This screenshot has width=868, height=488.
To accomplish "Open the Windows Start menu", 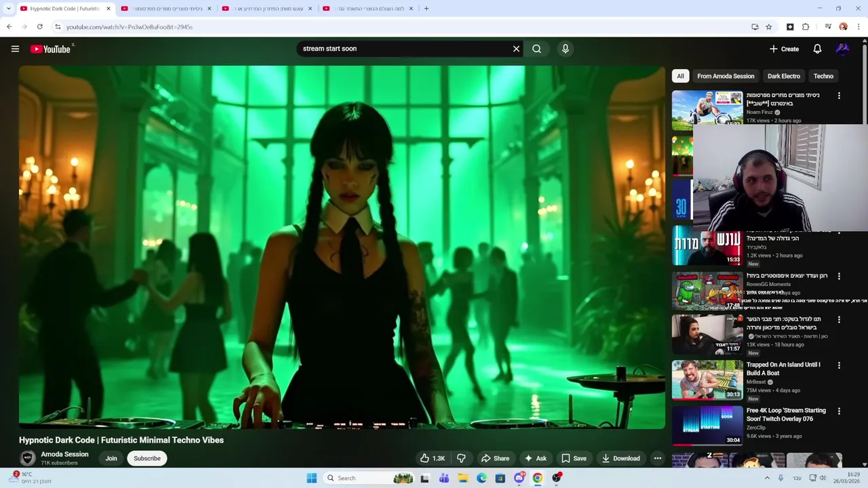I will 312,478.
